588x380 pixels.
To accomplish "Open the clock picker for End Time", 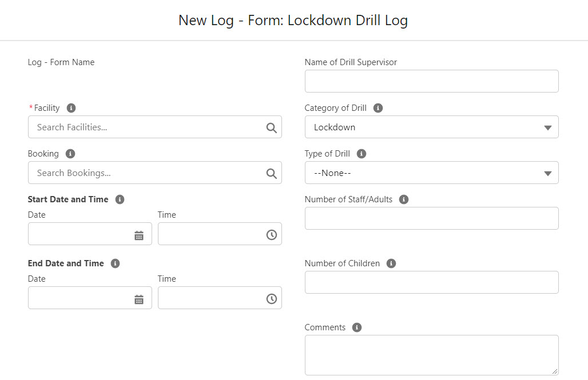I will [x=271, y=298].
